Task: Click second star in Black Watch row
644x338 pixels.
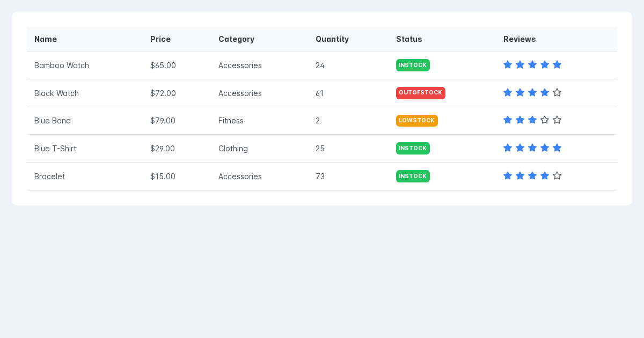Action: pyautogui.click(x=520, y=93)
